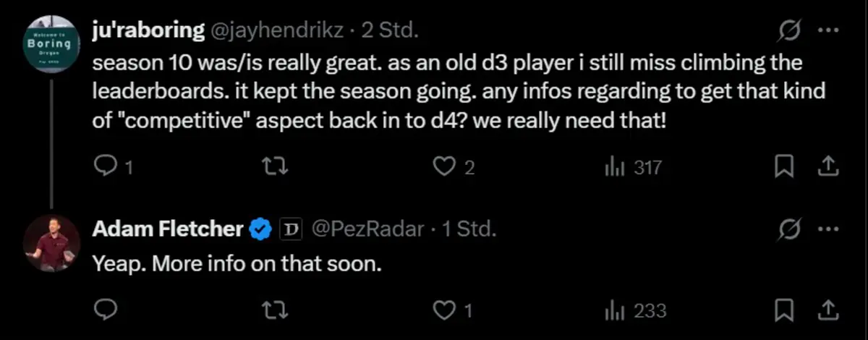Reply to Adam Fletcher's tweet

click(107, 310)
